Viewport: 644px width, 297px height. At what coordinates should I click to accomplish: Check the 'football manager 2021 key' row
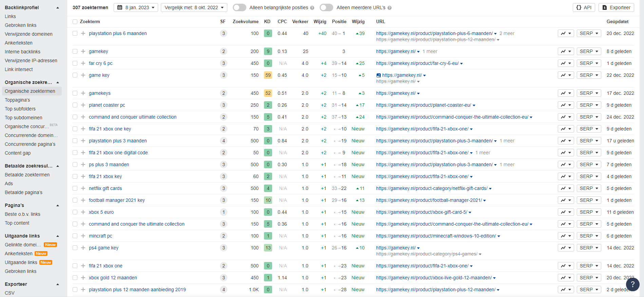click(75, 200)
